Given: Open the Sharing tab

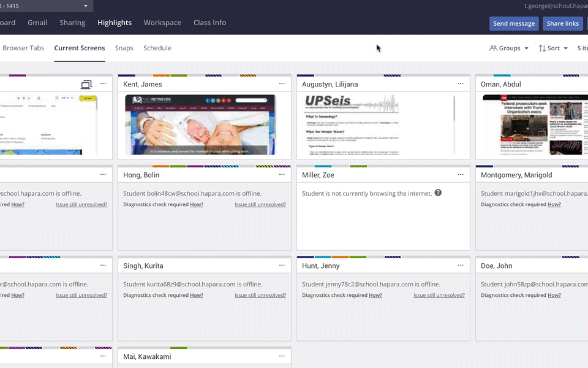Looking at the screenshot, I should click(x=72, y=23).
